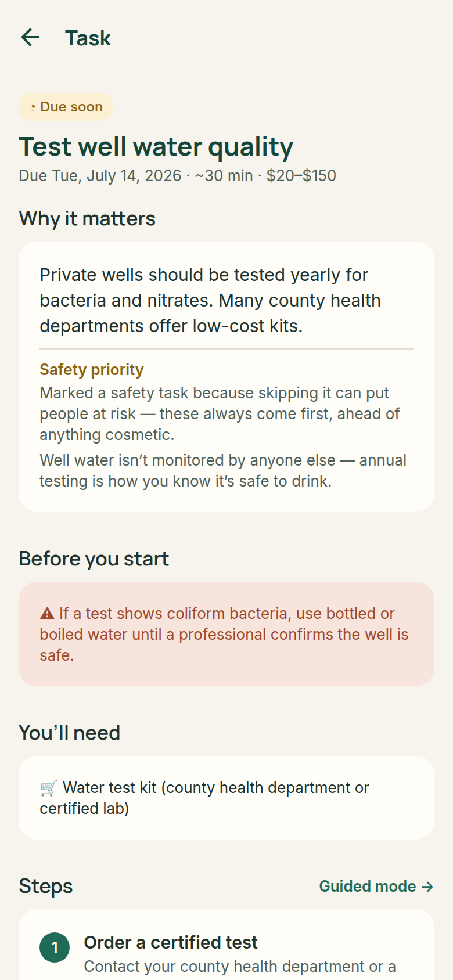Viewport: 453px width, 980px height.
Task: Tap the Test well water quality heading
Action: point(156,147)
